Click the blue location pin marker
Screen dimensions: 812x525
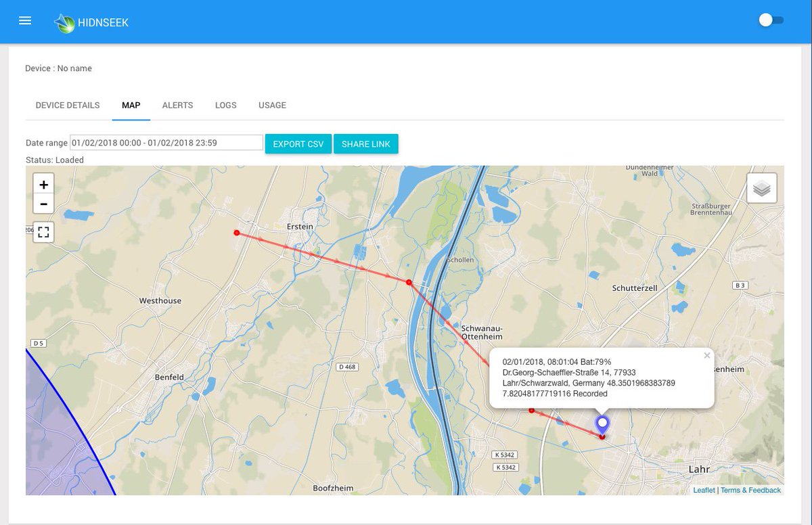coord(602,425)
